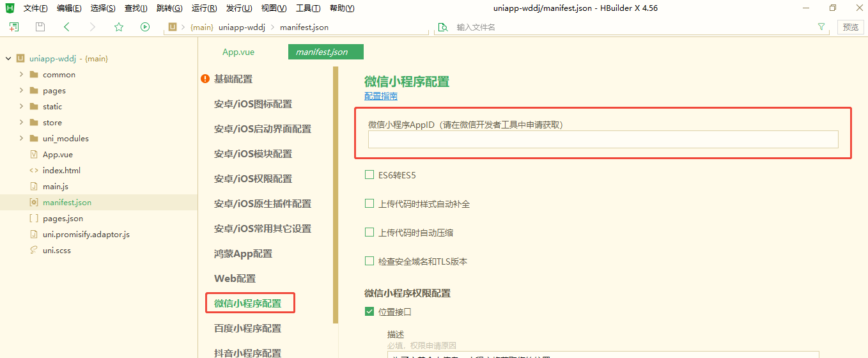Click the config sidebar vertical scrollbar

pos(336,195)
